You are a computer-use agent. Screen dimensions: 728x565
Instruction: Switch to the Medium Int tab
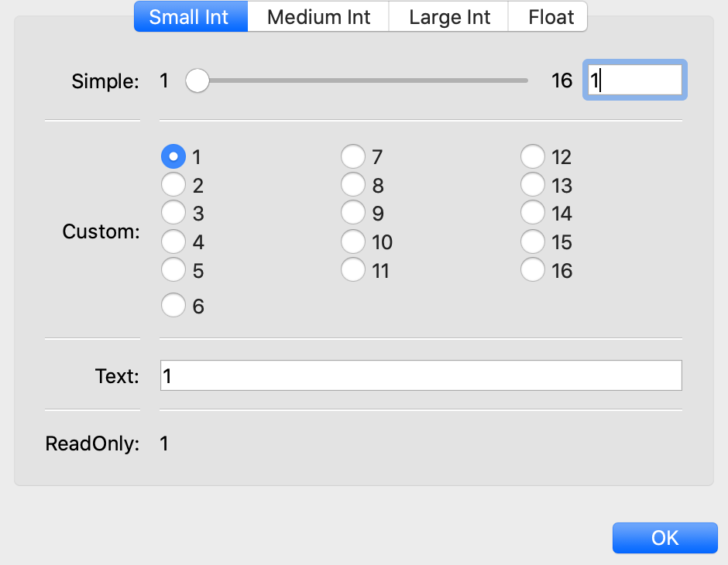click(318, 17)
